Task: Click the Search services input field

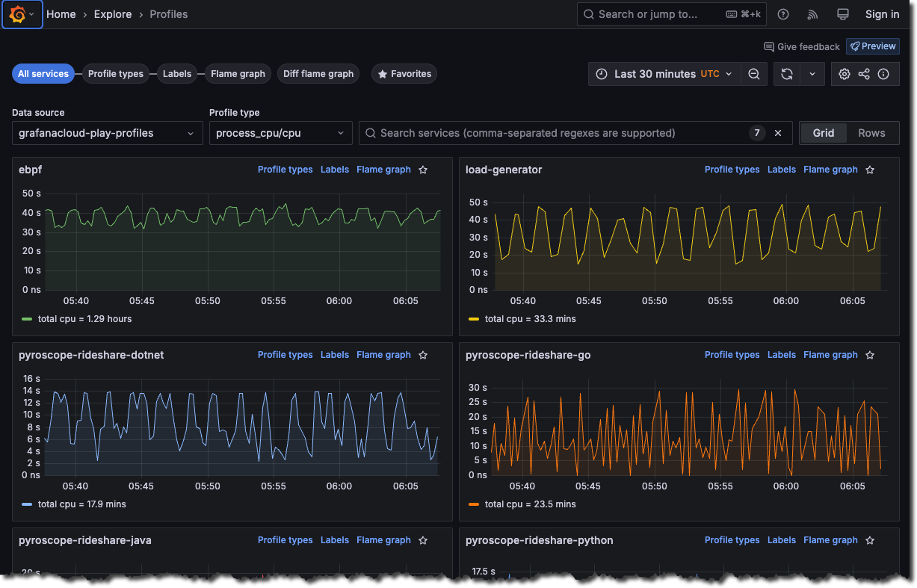Action: (x=553, y=133)
